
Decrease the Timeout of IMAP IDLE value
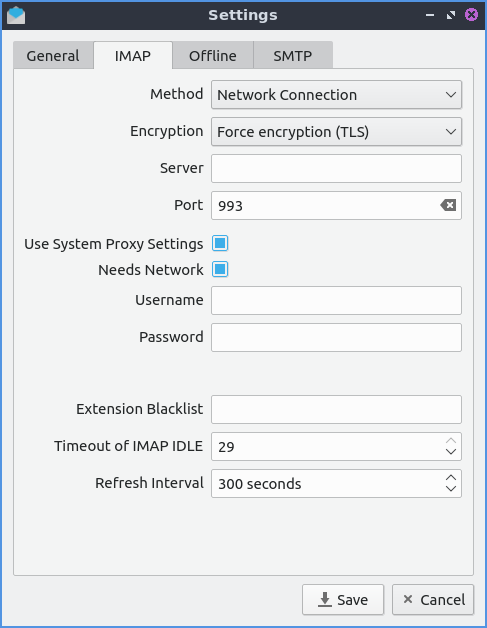tap(451, 452)
